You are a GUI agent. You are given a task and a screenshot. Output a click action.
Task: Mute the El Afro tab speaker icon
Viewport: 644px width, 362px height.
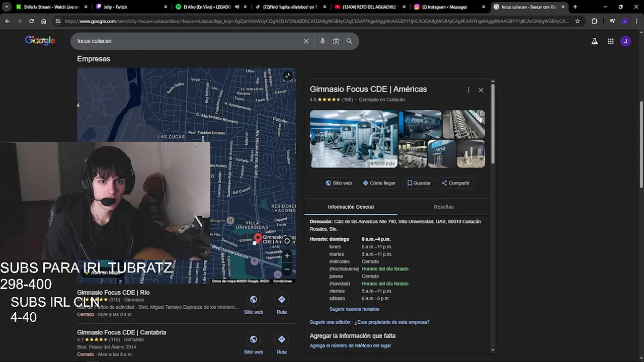coord(236,7)
